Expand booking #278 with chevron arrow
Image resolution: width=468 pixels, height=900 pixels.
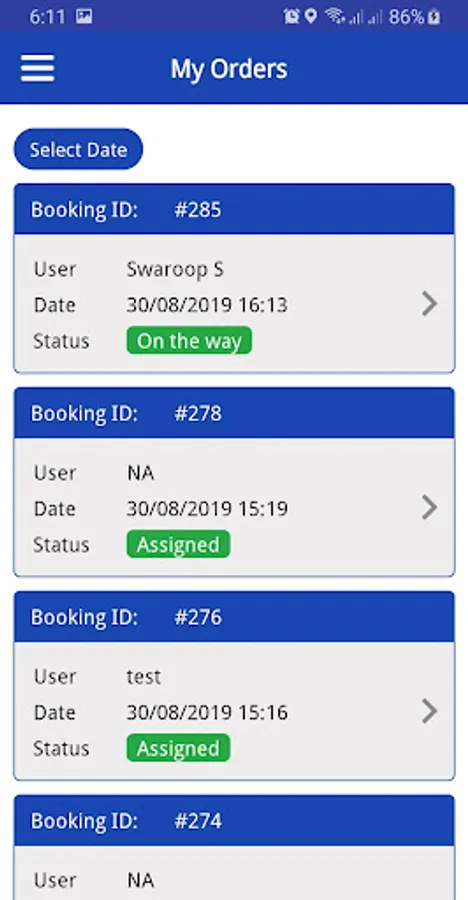pos(430,507)
